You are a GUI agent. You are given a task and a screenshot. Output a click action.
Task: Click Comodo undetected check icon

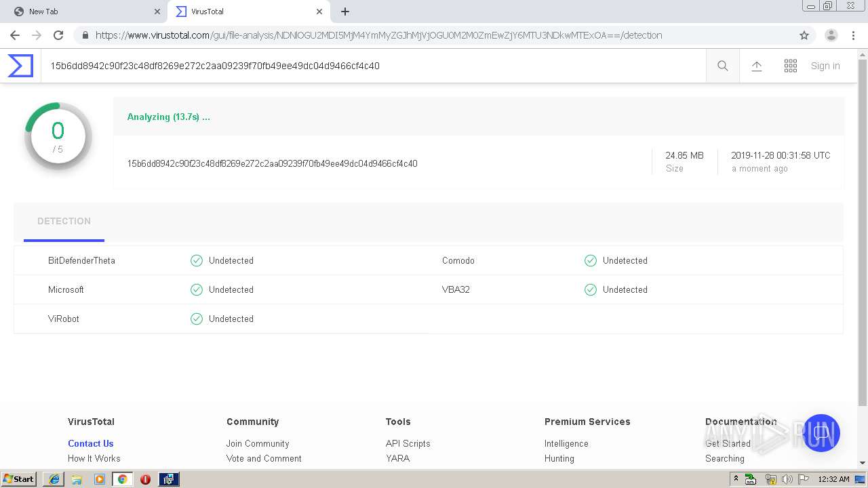coord(591,260)
